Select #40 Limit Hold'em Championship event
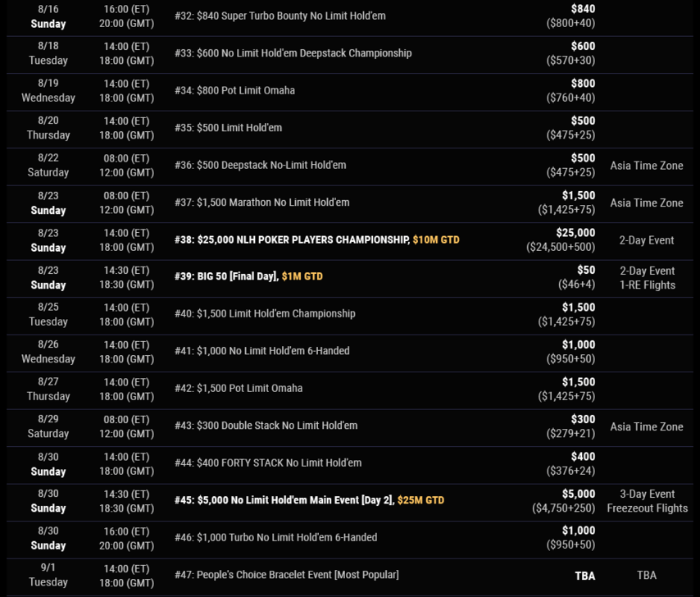The height and width of the screenshot is (597, 700). pyautogui.click(x=265, y=313)
